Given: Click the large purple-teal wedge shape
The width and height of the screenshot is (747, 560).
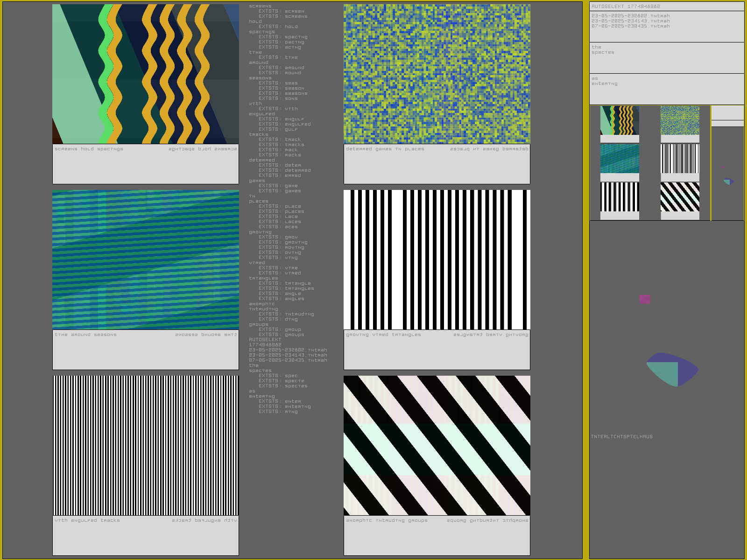Looking at the screenshot, I should (672, 369).
